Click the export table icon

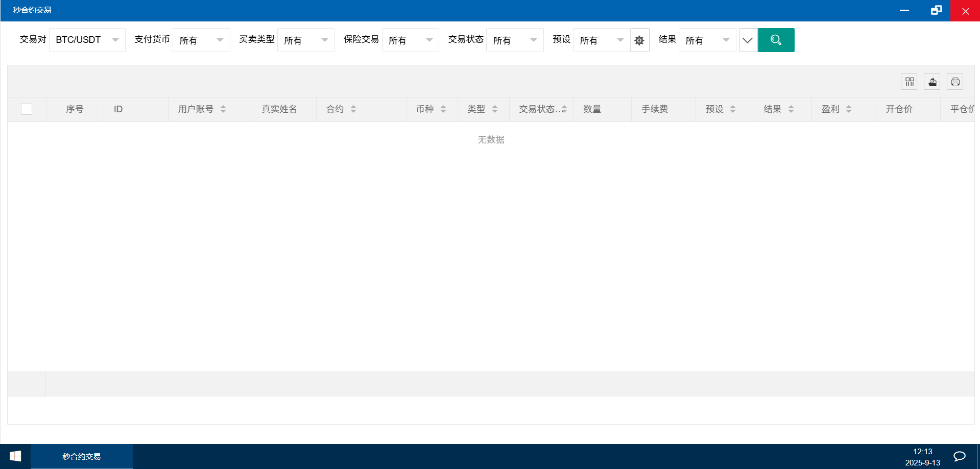[x=932, y=82]
